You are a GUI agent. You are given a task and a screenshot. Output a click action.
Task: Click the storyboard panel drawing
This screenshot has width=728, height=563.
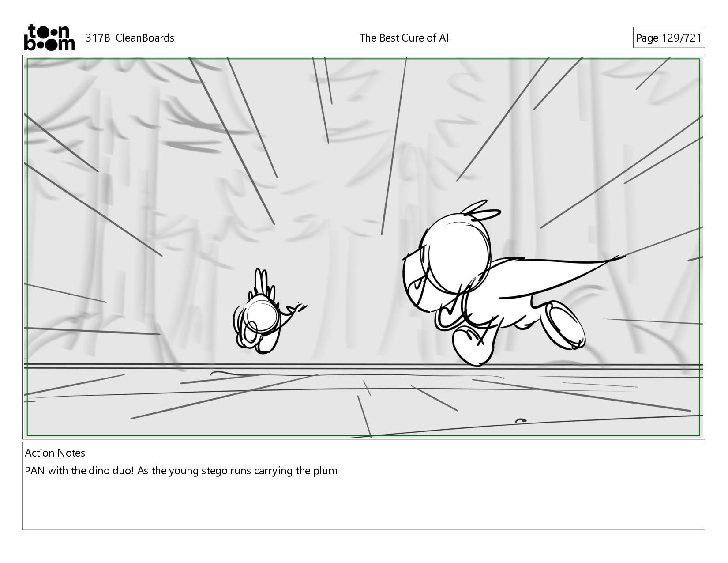(363, 247)
